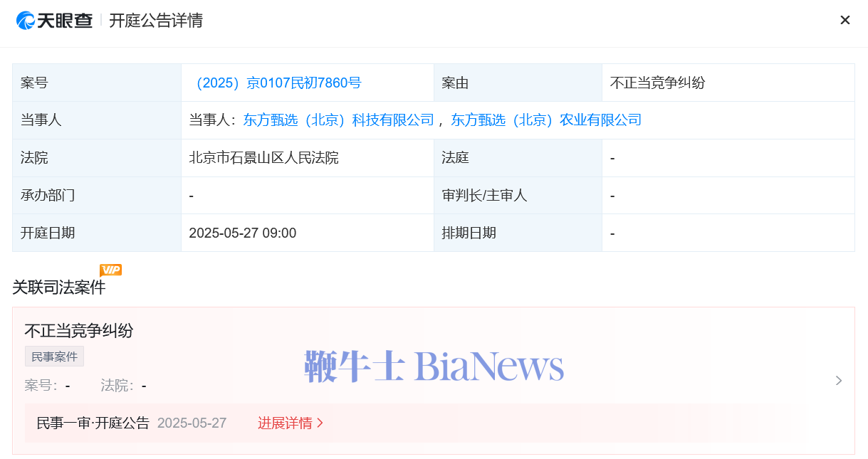Click the 开庭公告详情 page title

click(156, 20)
